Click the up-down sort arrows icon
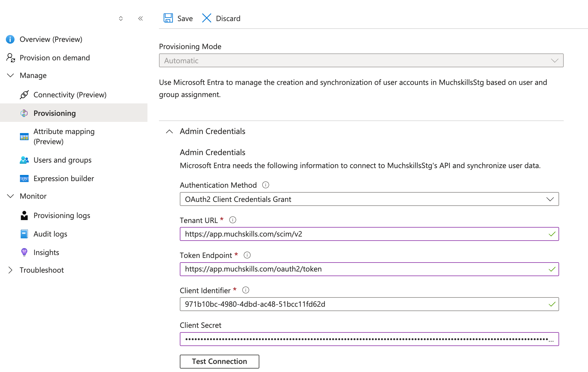This screenshot has height=372, width=588. tap(121, 18)
